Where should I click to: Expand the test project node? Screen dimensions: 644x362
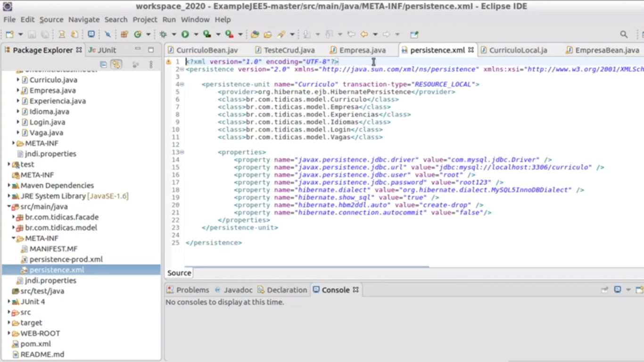tap(9, 164)
